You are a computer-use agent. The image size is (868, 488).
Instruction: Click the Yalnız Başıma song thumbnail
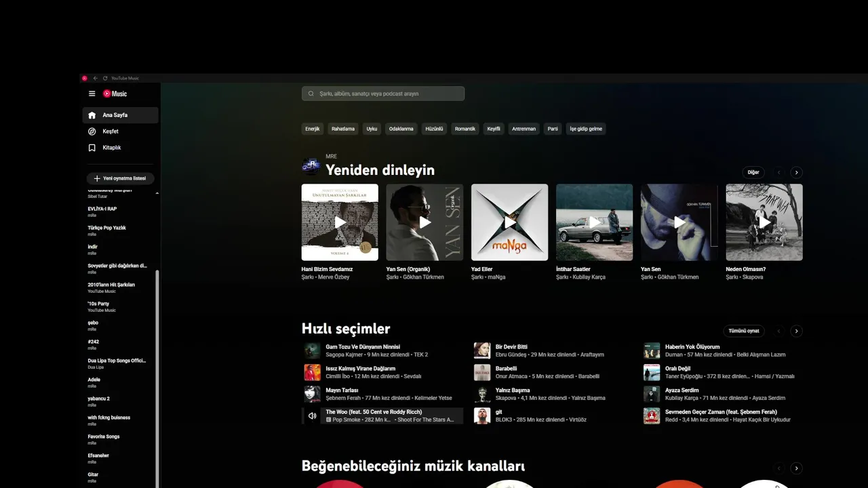pyautogui.click(x=482, y=394)
